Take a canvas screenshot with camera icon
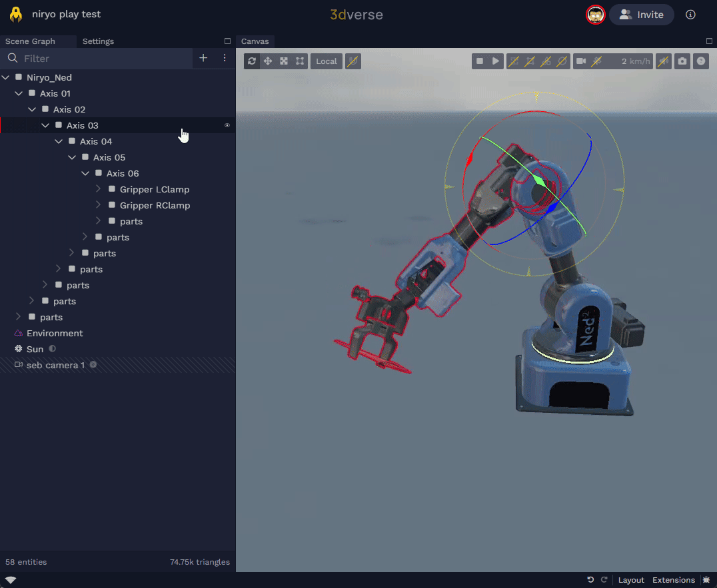The height and width of the screenshot is (588, 717). tap(682, 61)
